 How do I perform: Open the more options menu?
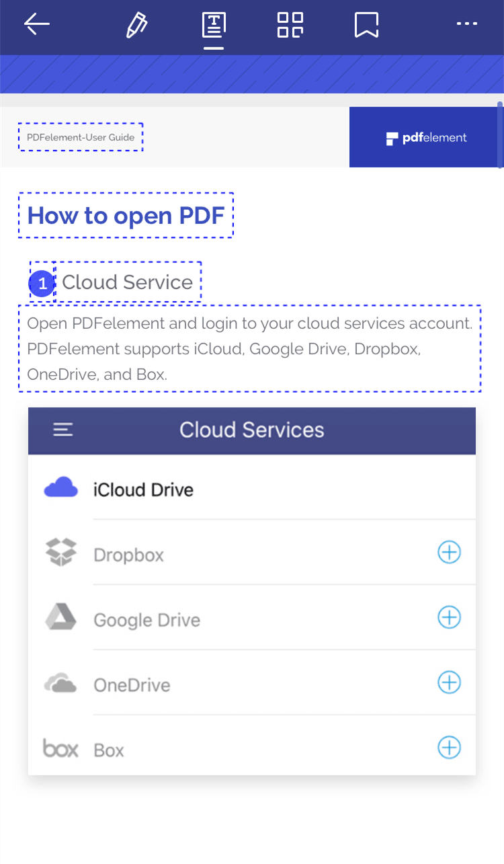466,24
